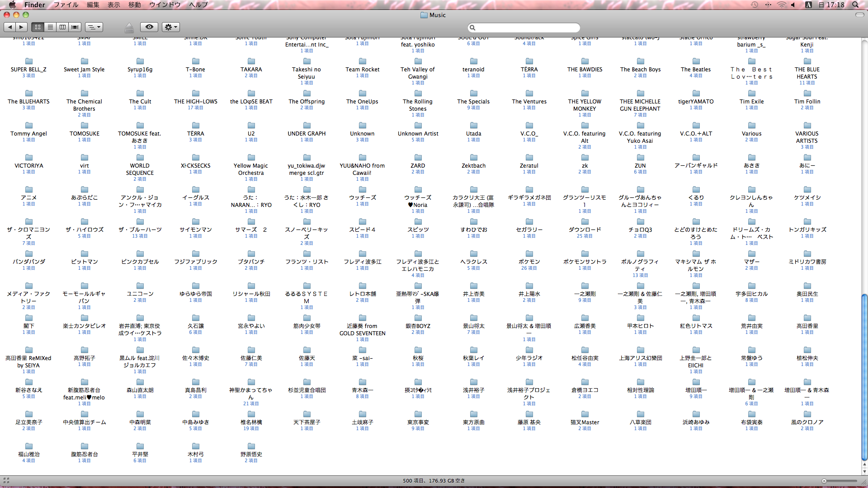Switch to Cover Flow view
The height and width of the screenshot is (488, 868).
click(75, 27)
